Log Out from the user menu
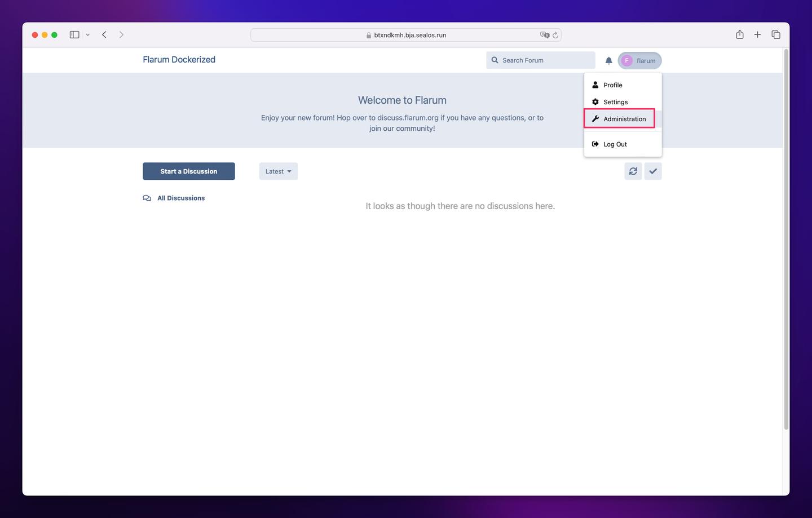The image size is (812, 518). point(623,144)
